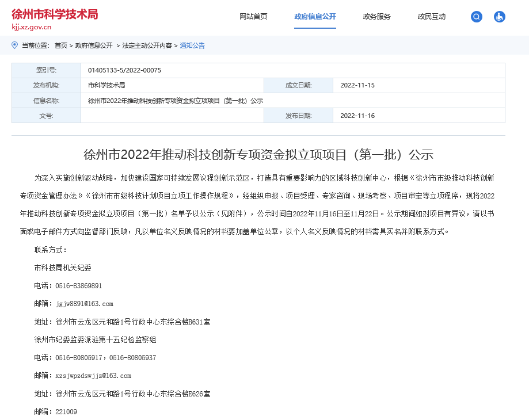
Task: Click the 通知公告 breadcrumb link
Action: pos(192,45)
